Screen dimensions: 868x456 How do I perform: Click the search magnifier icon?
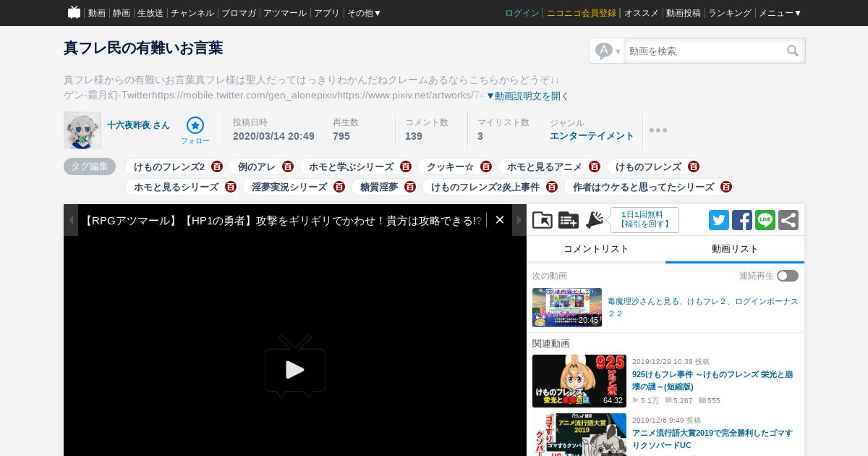coord(793,51)
